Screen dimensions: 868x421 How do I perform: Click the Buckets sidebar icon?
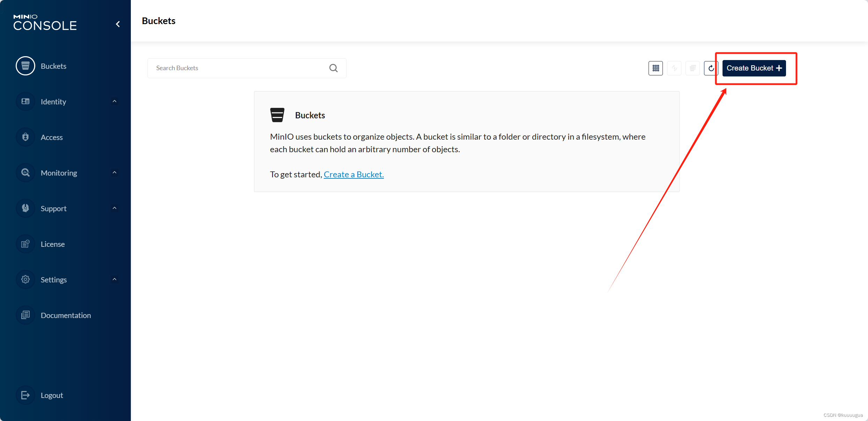(25, 66)
